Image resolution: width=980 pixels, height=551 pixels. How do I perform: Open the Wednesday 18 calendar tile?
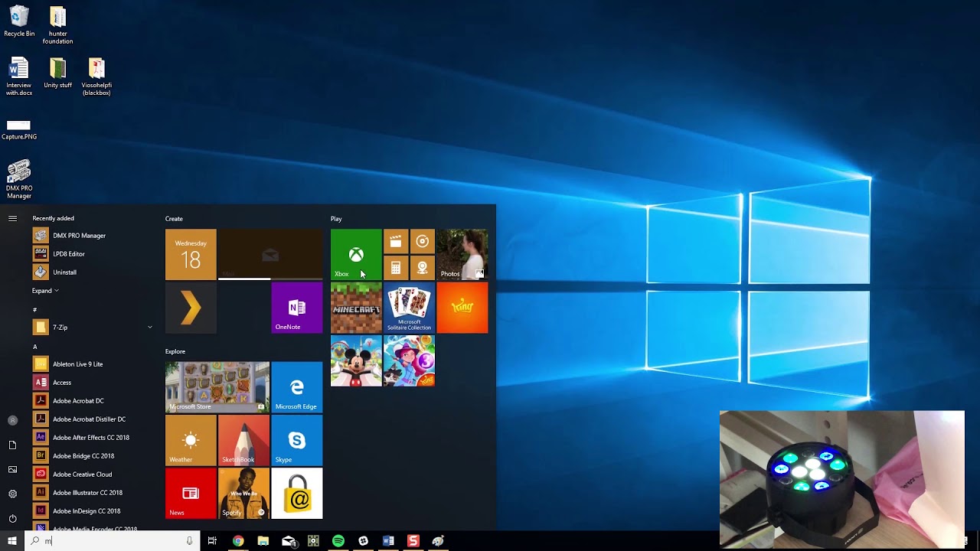point(191,255)
